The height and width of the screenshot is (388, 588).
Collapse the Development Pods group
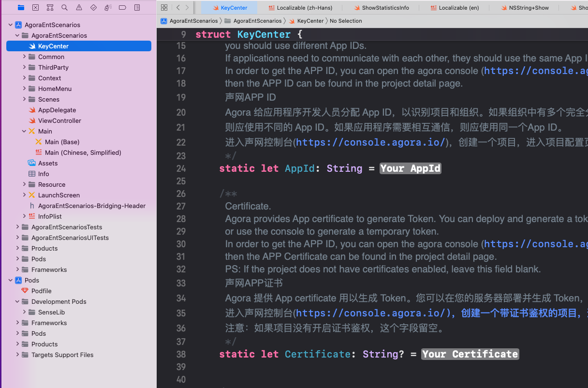coord(17,301)
